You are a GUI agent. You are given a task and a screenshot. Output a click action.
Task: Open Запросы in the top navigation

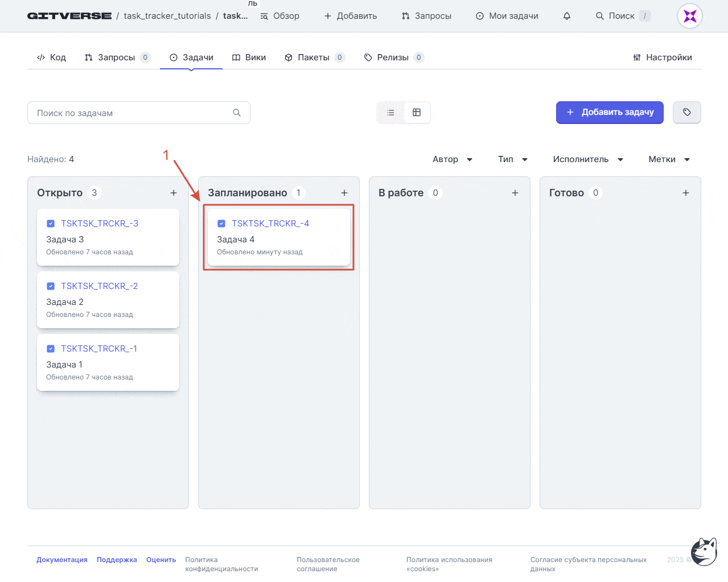click(426, 16)
